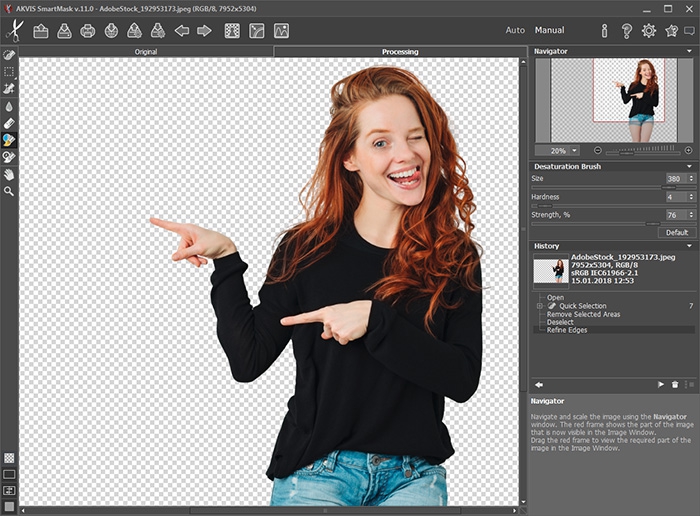Click the Print image icon
Image resolution: width=700 pixels, height=516 pixels.
coord(87,31)
